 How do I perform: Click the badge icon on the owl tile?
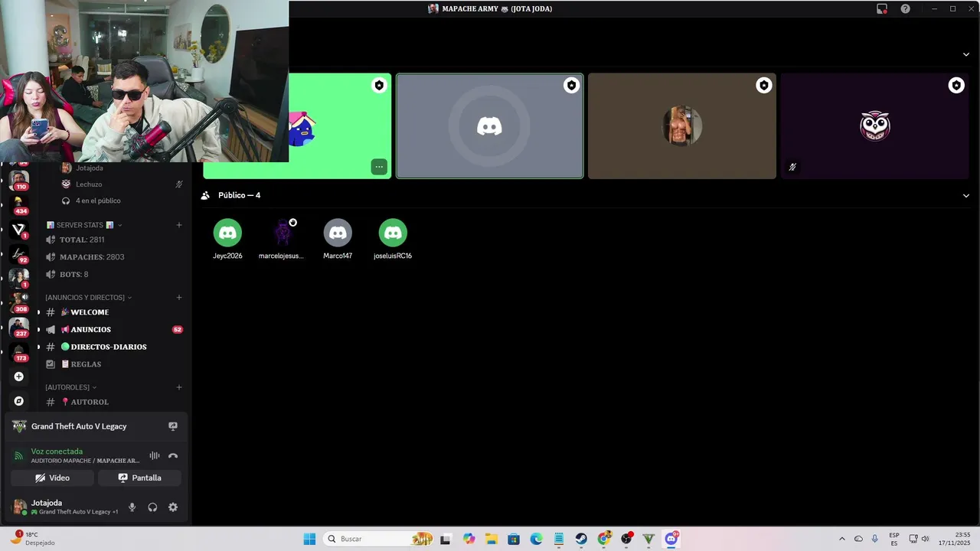(956, 86)
